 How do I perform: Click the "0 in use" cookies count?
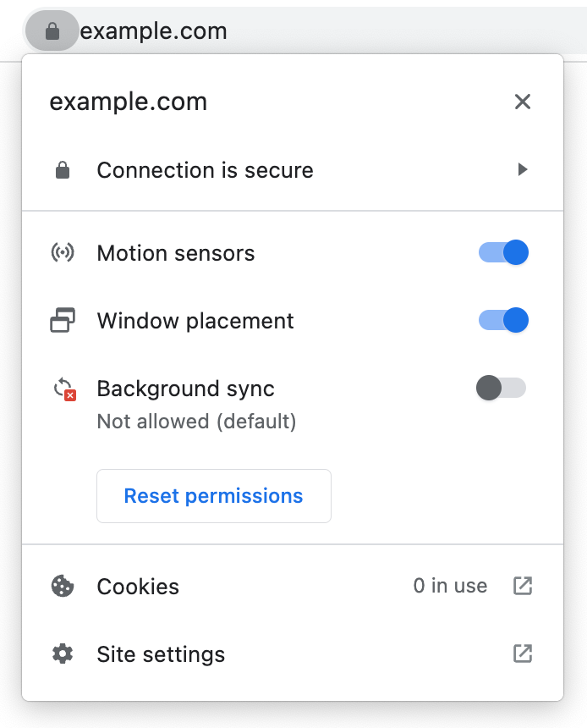coord(450,586)
